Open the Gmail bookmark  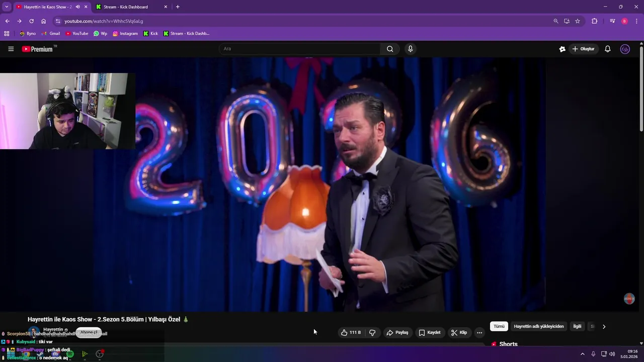(x=51, y=34)
